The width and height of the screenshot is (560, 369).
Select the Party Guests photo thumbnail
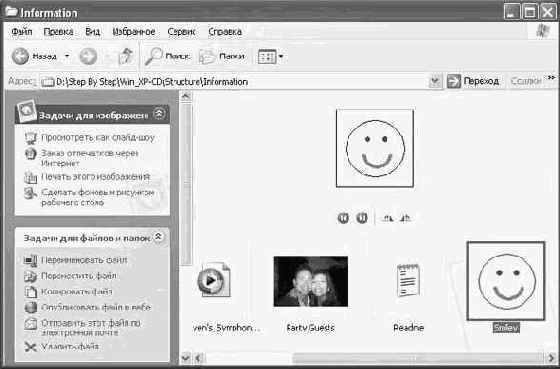coord(311,281)
